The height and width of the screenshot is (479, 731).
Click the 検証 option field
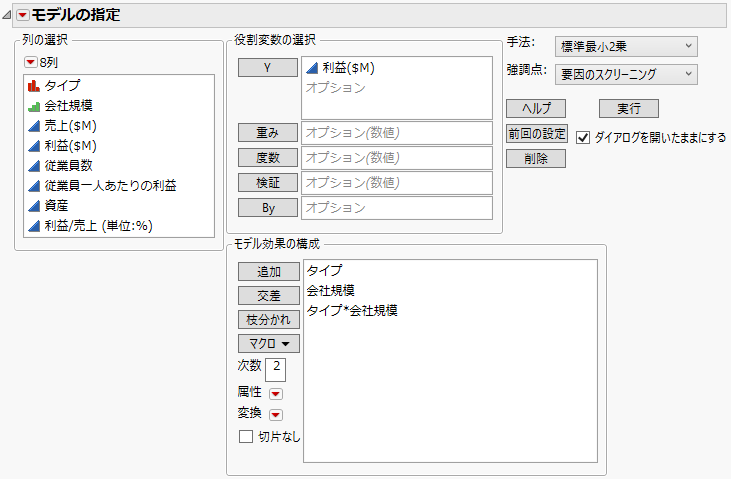397,183
